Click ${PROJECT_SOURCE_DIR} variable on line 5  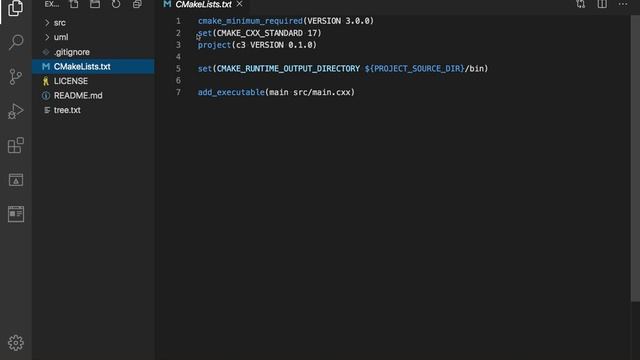(415, 69)
